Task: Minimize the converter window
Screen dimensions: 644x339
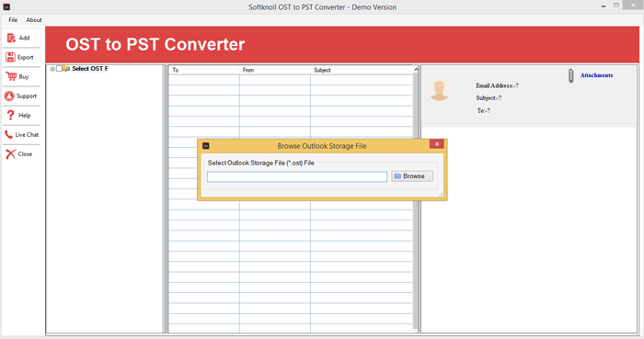Action: pyautogui.click(x=604, y=6)
